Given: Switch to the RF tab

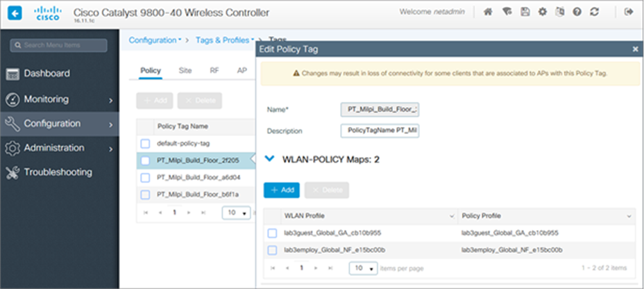Looking at the screenshot, I should (214, 71).
